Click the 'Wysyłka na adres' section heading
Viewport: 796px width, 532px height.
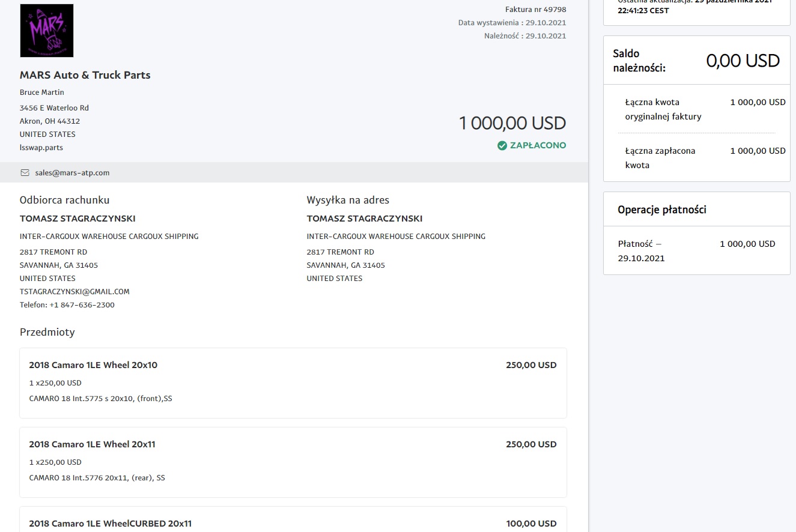pos(348,200)
